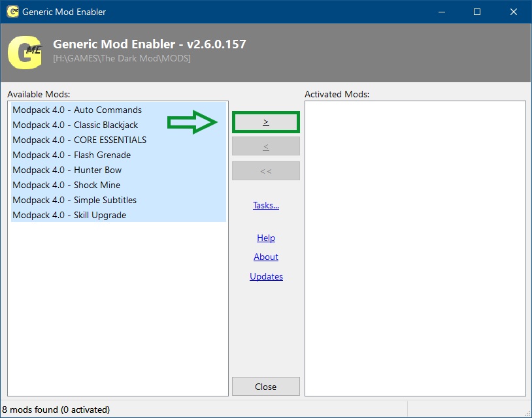Click the window resize grip corner
The image size is (532, 418).
[527, 413]
